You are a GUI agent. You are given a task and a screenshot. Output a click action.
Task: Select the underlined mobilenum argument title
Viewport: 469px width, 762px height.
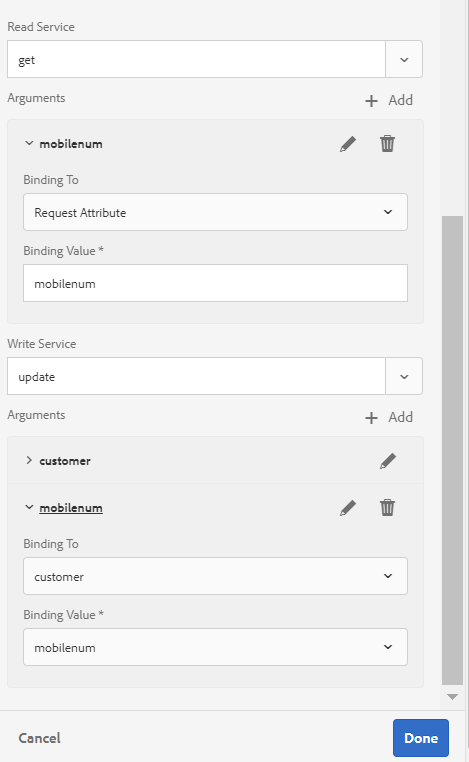pyautogui.click(x=71, y=508)
